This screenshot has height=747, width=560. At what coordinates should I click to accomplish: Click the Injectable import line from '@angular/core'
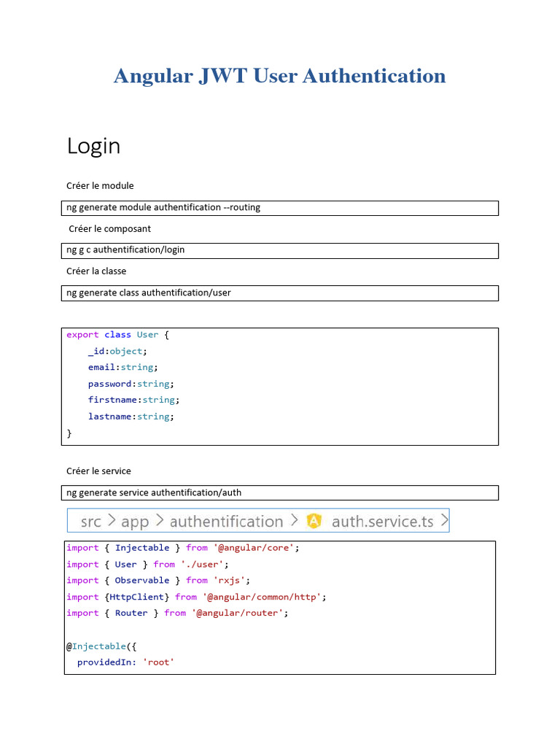(x=183, y=548)
